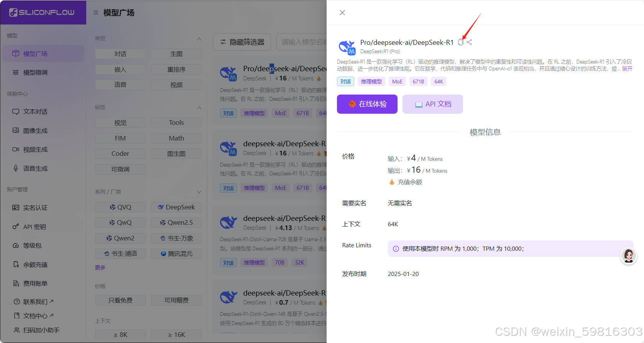
Task: Select the 书生·浦语 series filter
Action: click(x=120, y=253)
